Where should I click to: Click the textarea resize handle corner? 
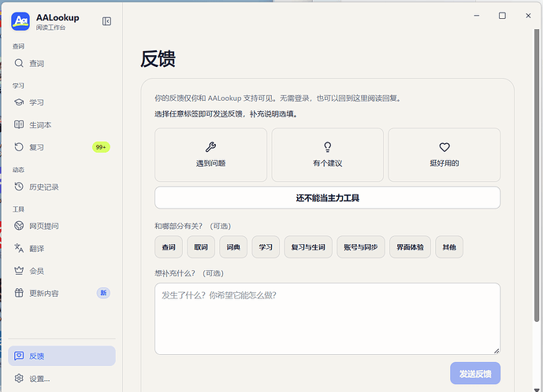497,351
